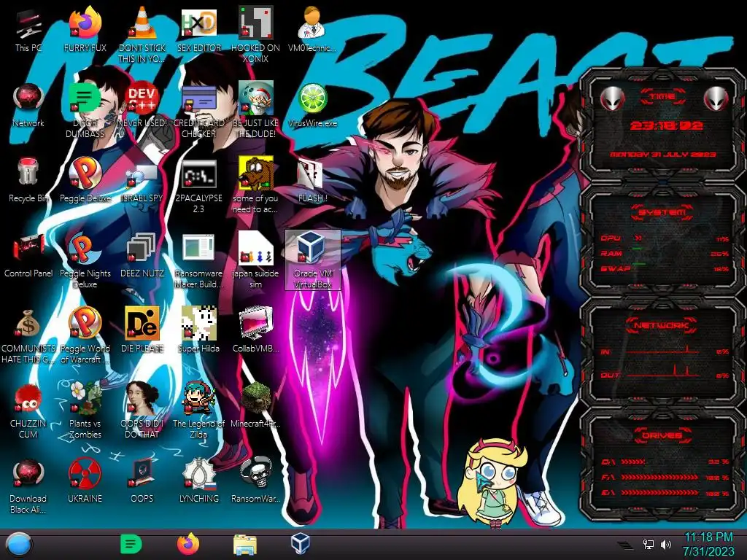
Task: Click the SYSTEM widget header
Action: pyautogui.click(x=662, y=212)
